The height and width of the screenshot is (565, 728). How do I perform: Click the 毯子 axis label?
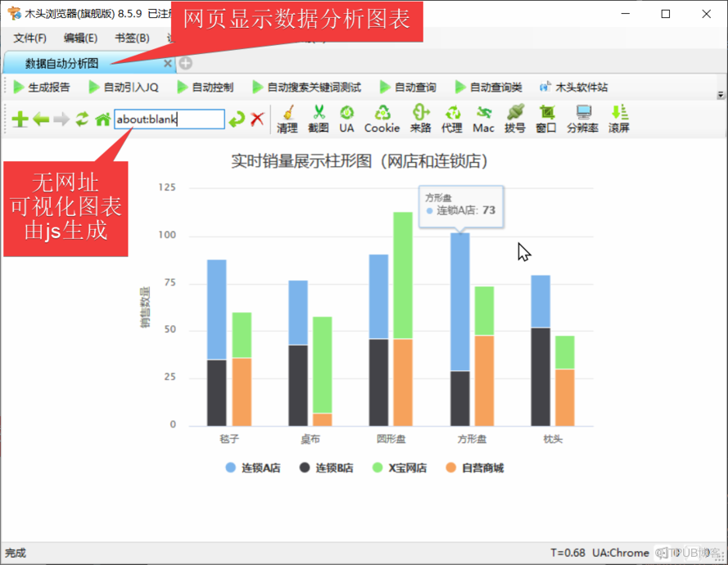coord(229,439)
